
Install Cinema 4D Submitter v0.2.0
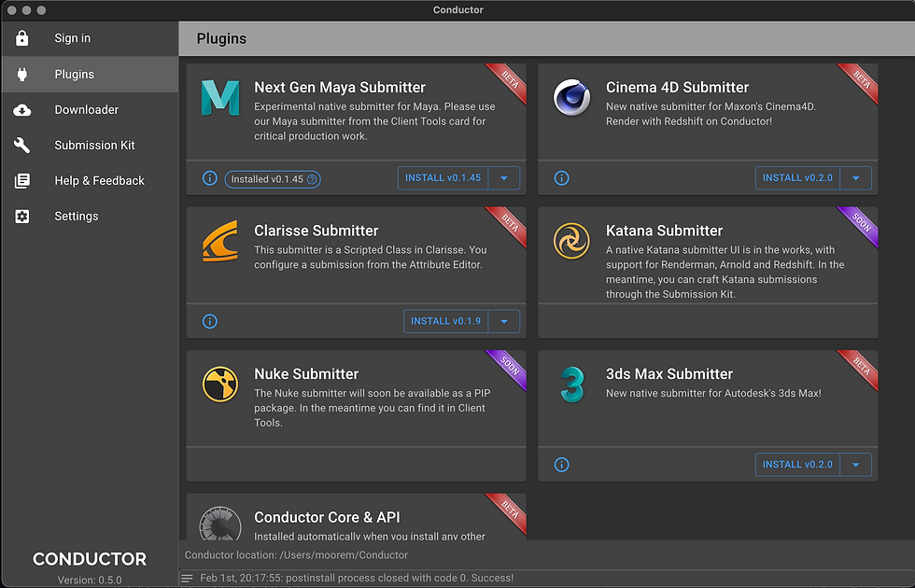(797, 178)
